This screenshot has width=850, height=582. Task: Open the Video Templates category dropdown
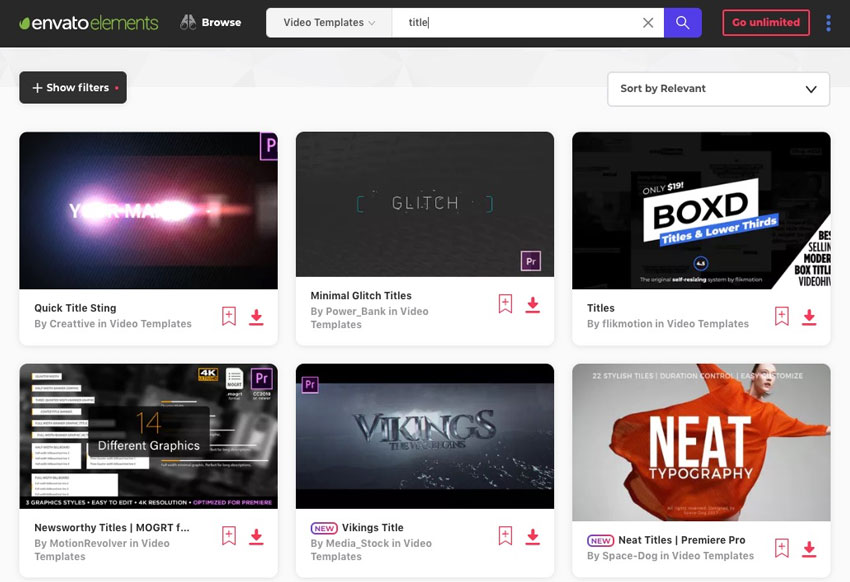click(x=329, y=23)
